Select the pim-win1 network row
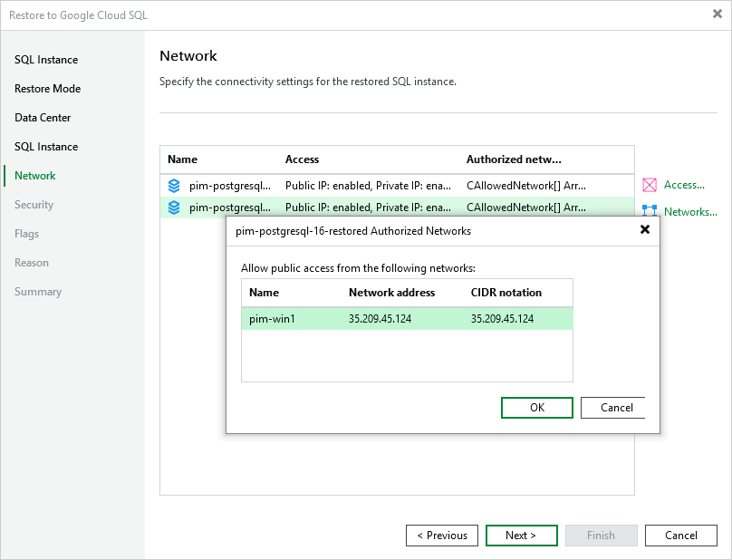732x560 pixels. coord(407,319)
